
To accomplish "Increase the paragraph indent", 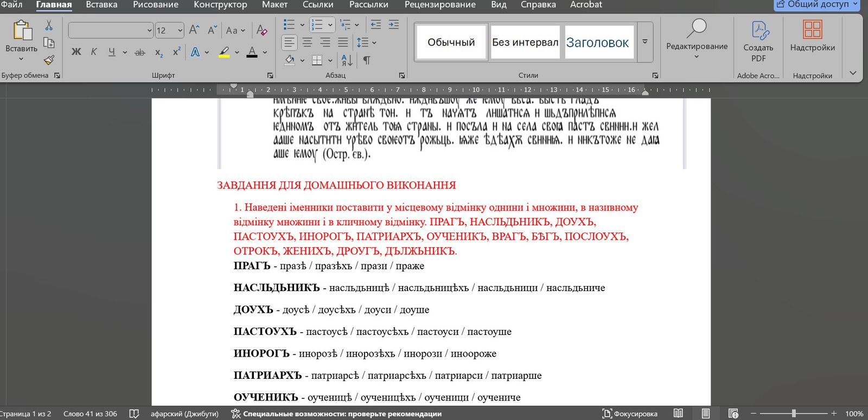I will click(x=394, y=24).
